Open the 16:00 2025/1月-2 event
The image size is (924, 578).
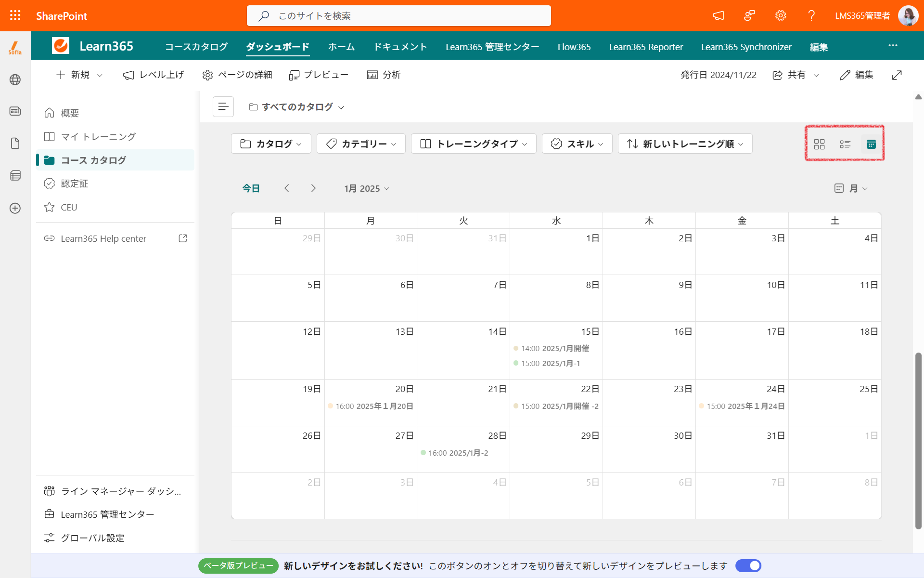454,453
